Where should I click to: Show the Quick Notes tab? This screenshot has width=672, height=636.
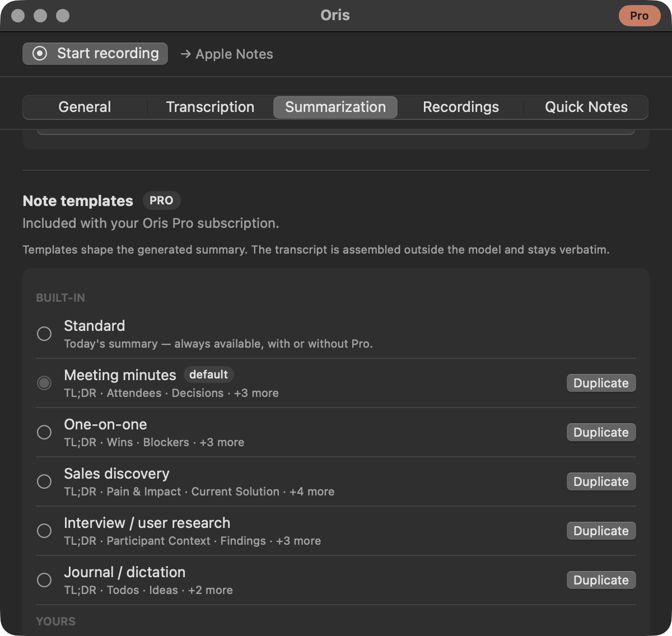coord(586,107)
